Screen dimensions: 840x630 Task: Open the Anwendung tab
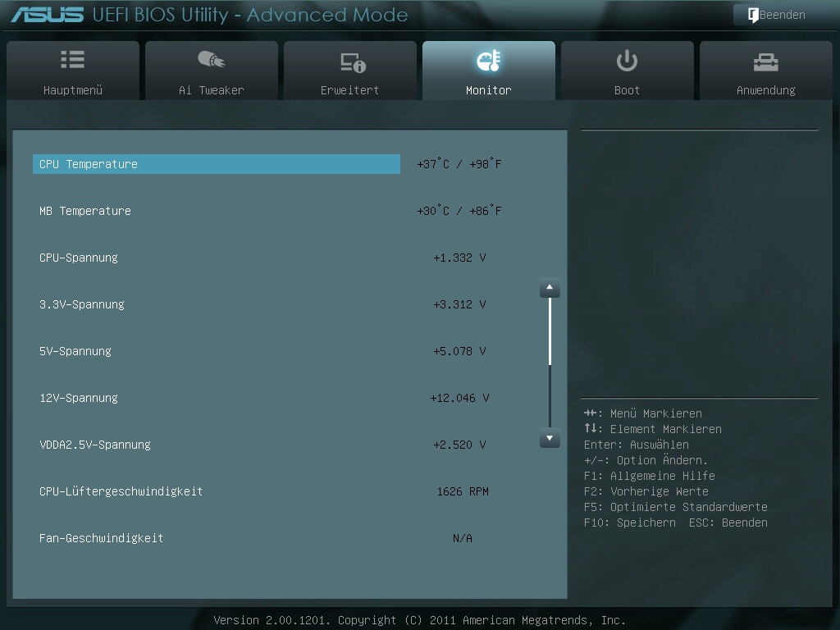[x=765, y=71]
